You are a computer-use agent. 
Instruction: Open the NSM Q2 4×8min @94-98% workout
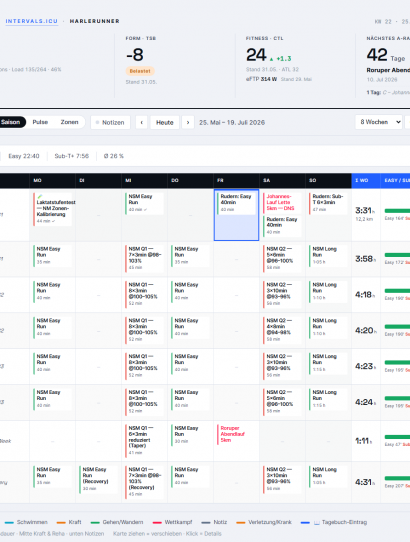[282, 329]
